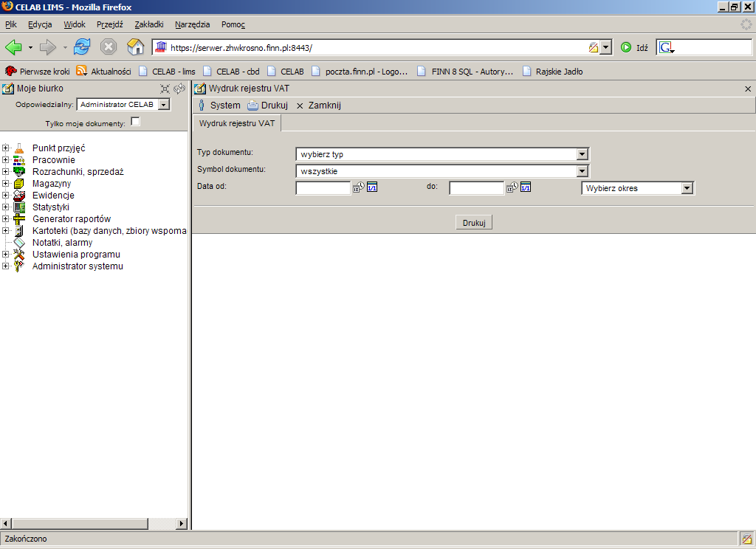756x549 pixels.
Task: Expand the Punkt przyjęć tree node
Action: [5, 148]
